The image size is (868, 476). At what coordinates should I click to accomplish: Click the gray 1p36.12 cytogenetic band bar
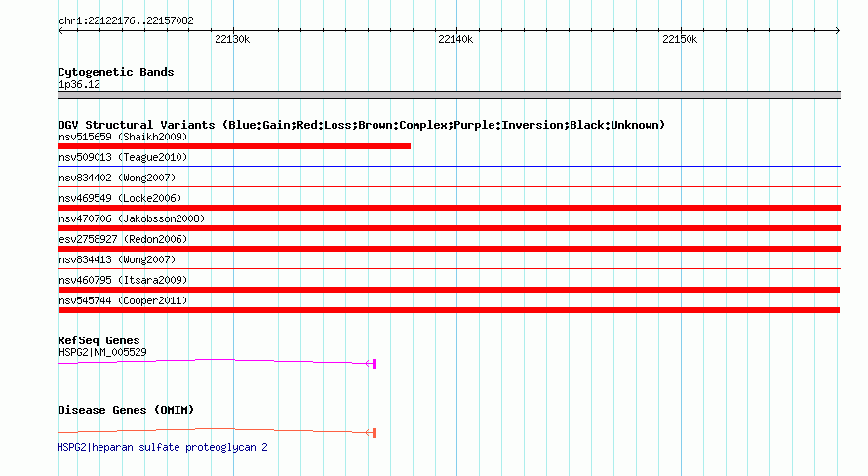(x=449, y=95)
